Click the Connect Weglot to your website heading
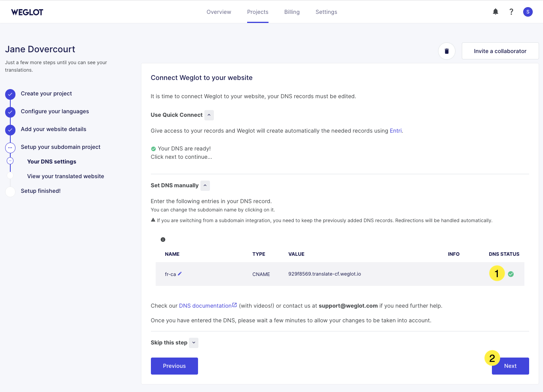 202,78
